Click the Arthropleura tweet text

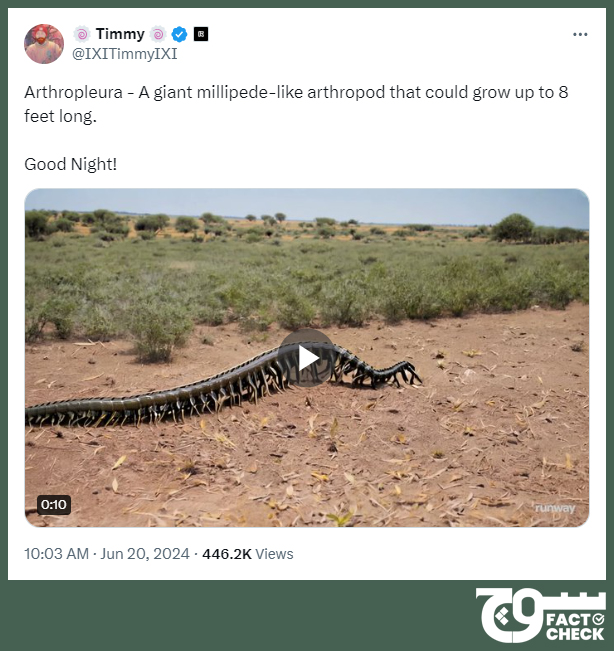pos(296,104)
